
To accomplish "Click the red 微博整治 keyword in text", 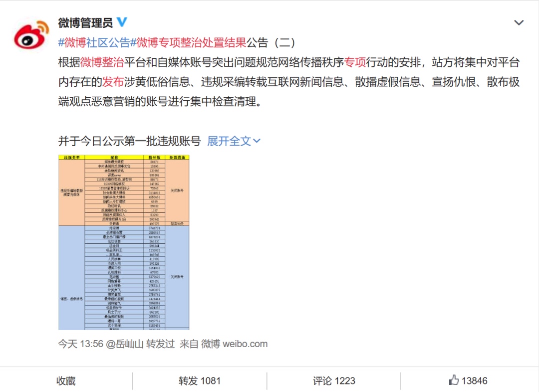I will point(102,62).
